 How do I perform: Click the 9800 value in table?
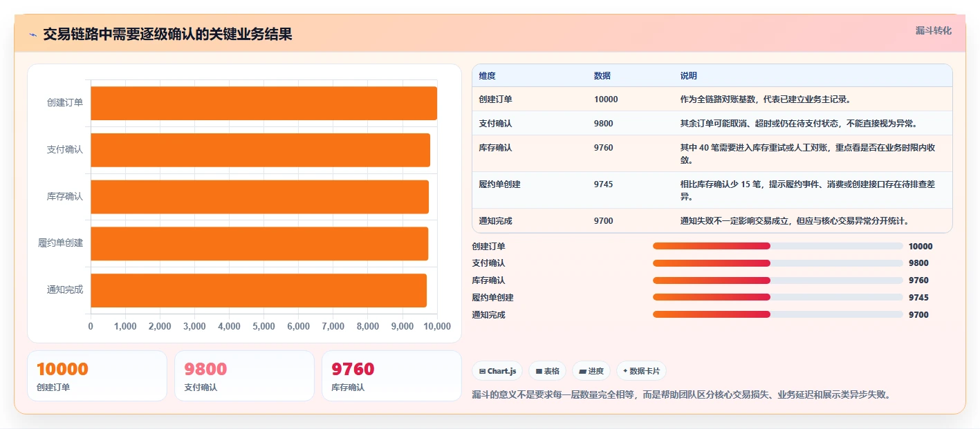pos(603,124)
